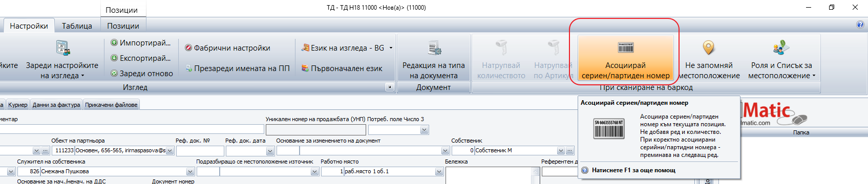Expand Снежана Пушкова employee dropdown
Viewport: 868px width, 184px height.
coord(190,172)
